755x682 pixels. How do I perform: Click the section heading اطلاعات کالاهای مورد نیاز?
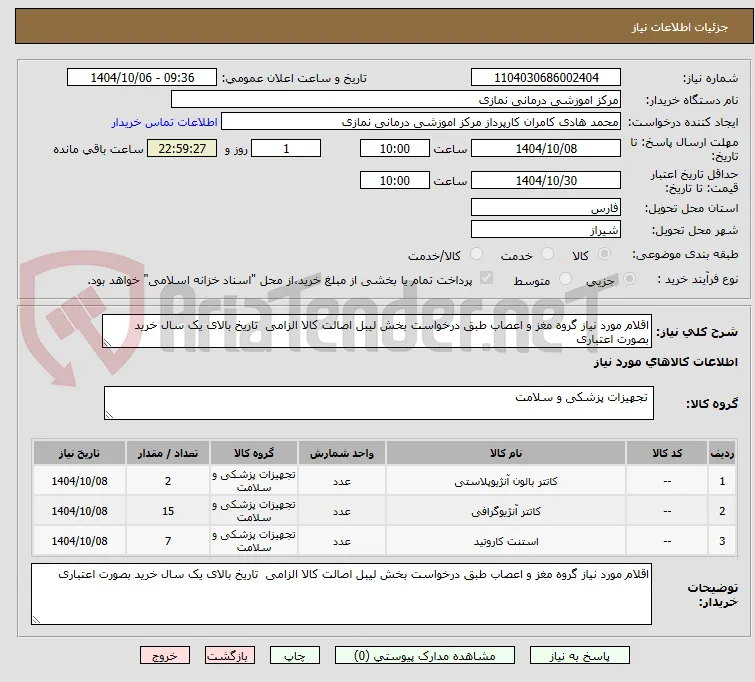tap(665, 362)
